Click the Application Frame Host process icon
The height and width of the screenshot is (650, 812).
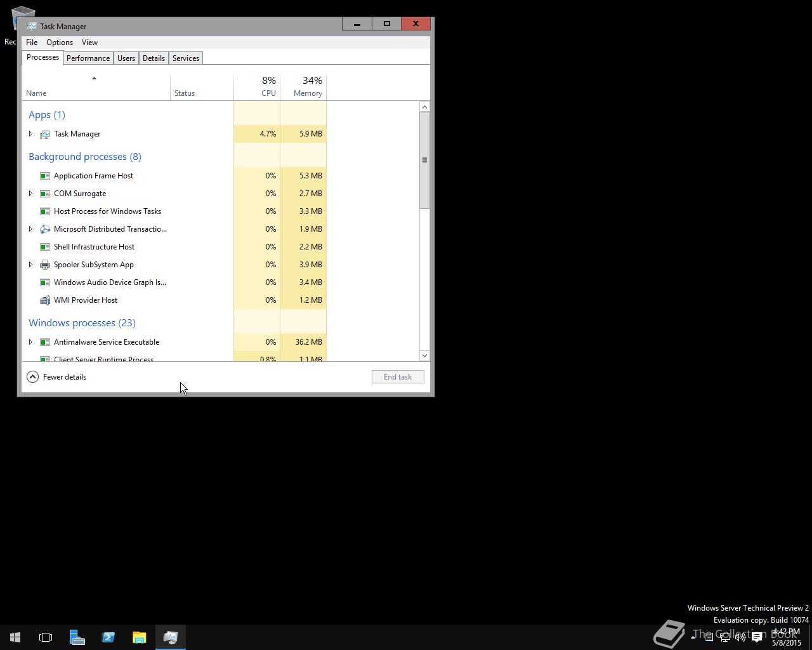(45, 176)
